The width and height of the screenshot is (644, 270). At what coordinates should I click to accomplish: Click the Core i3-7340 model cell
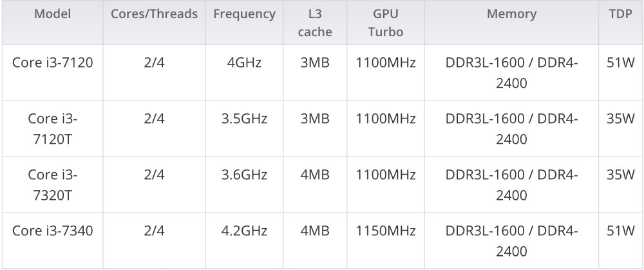(x=53, y=240)
